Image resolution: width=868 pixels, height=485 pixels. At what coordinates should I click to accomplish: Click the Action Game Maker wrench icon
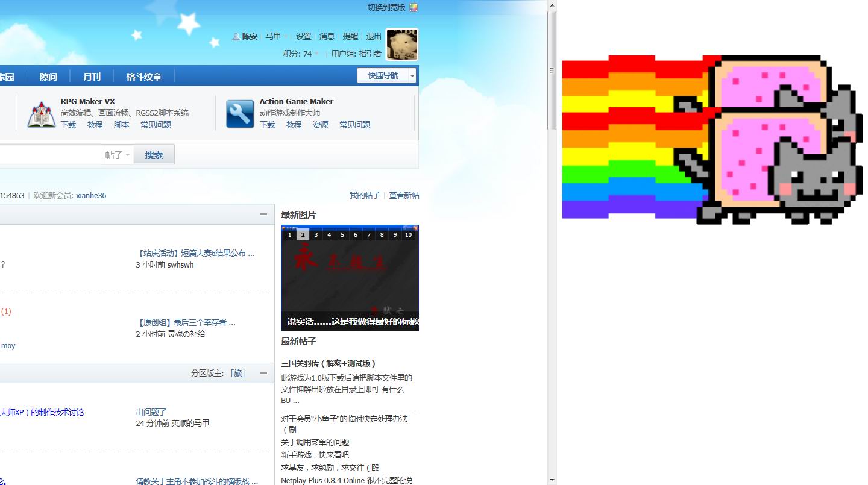(240, 114)
